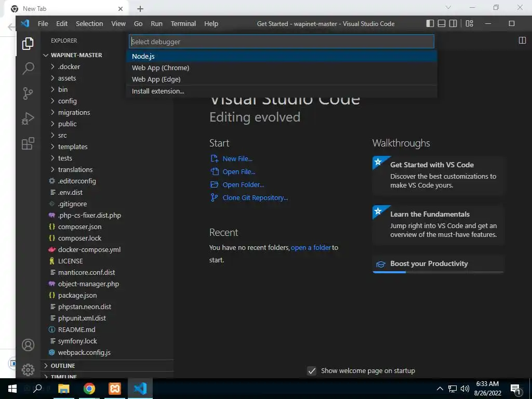Focus the Select debugger input field
532x399 pixels.
(281, 42)
